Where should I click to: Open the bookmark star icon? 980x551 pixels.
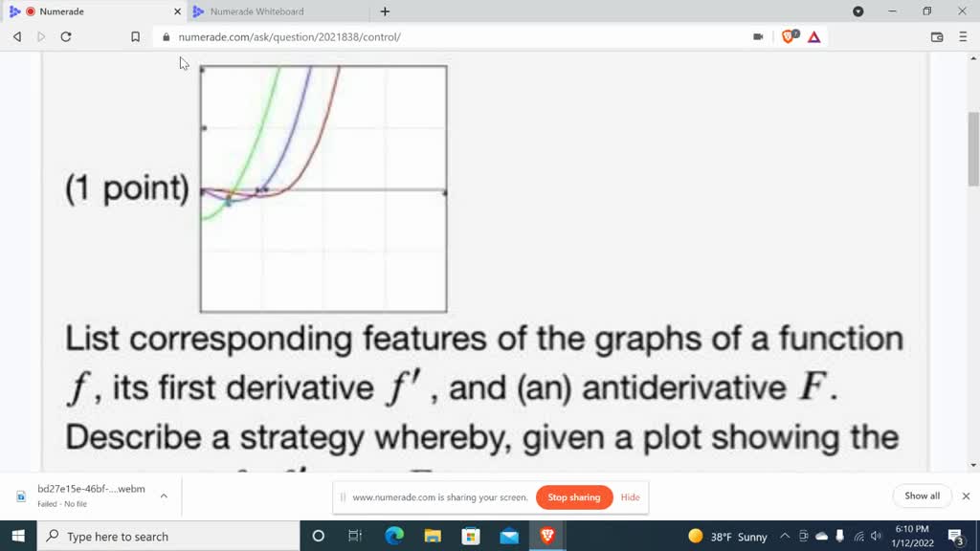pos(134,36)
